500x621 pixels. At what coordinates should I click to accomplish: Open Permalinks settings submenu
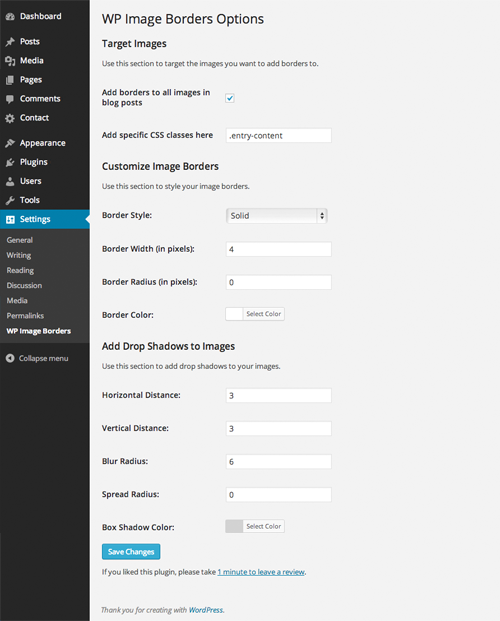click(x=25, y=316)
